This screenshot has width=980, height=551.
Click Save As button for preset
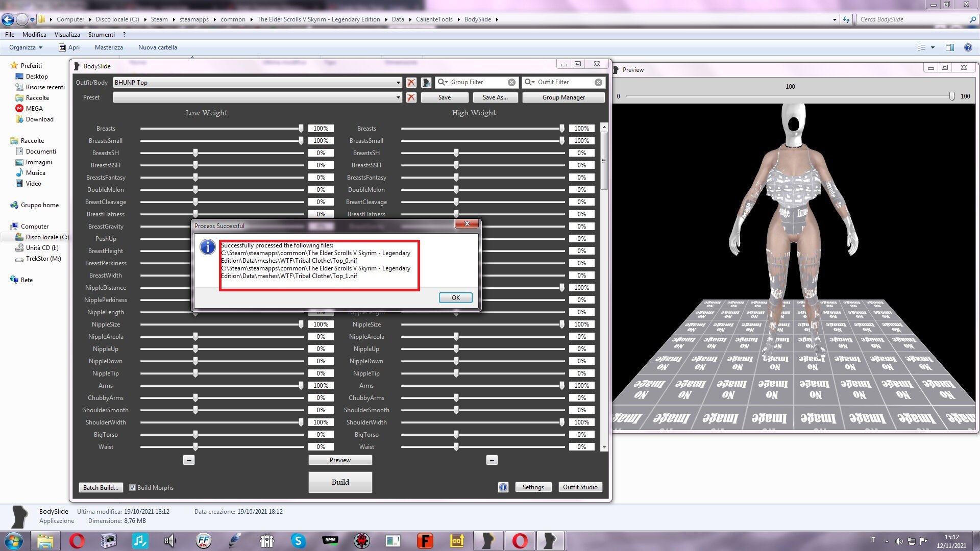pos(495,97)
